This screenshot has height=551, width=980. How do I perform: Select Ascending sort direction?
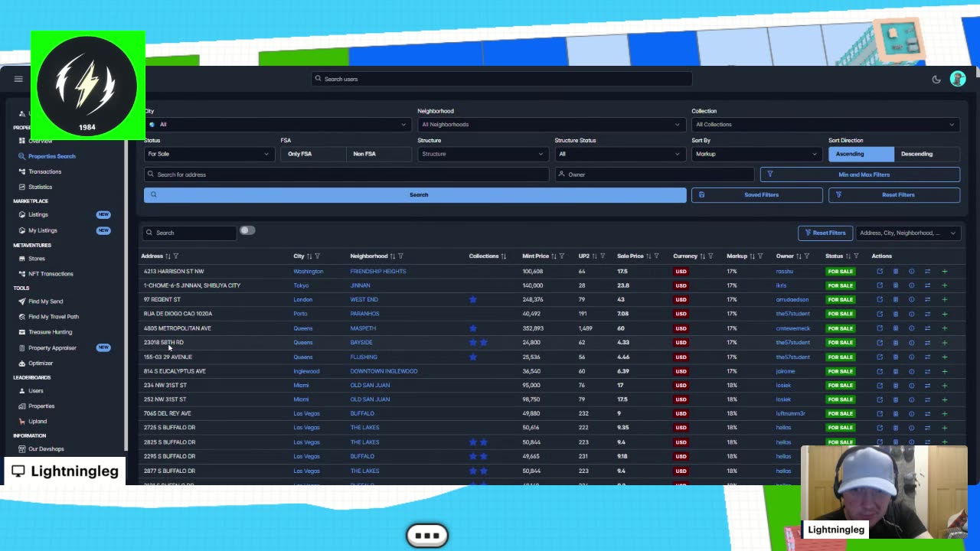coord(861,154)
